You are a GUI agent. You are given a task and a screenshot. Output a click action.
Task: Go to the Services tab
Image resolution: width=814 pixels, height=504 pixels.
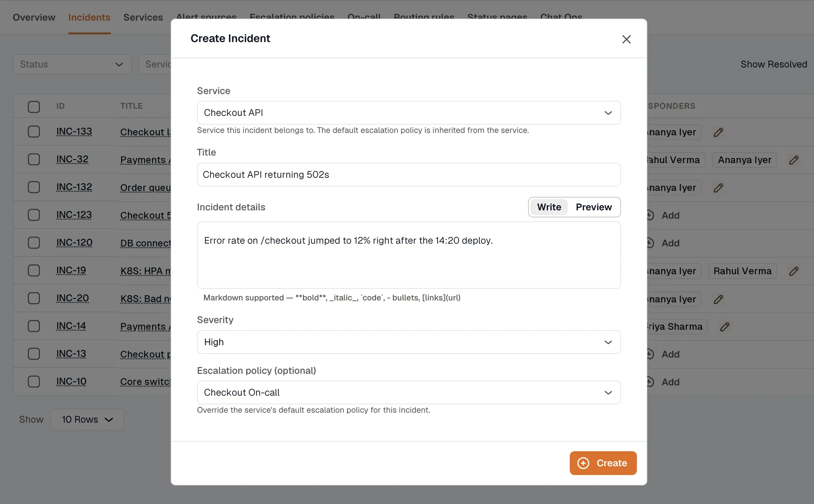[x=143, y=17]
